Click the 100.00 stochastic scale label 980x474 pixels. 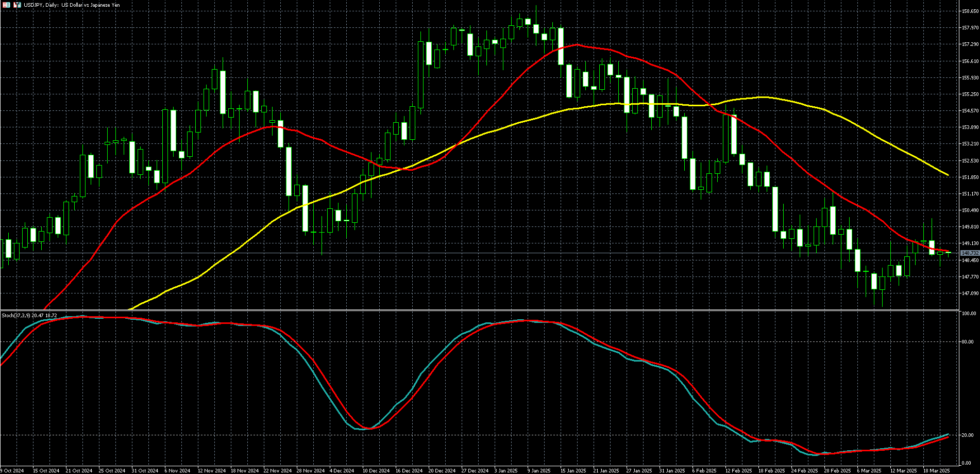(968, 314)
